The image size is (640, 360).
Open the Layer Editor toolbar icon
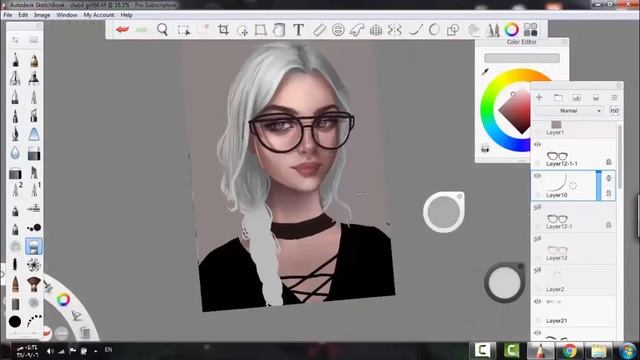[x=473, y=30]
